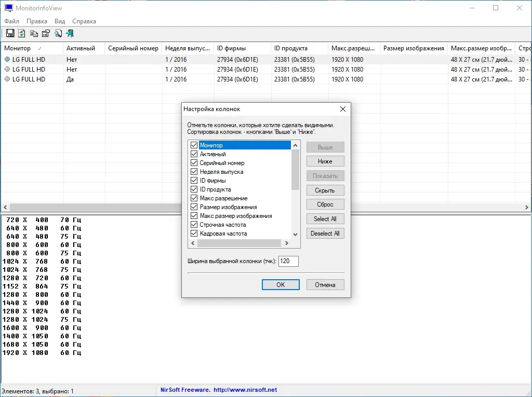Click the ID продукта column header
The width and height of the screenshot is (532, 397).
(x=300, y=48)
